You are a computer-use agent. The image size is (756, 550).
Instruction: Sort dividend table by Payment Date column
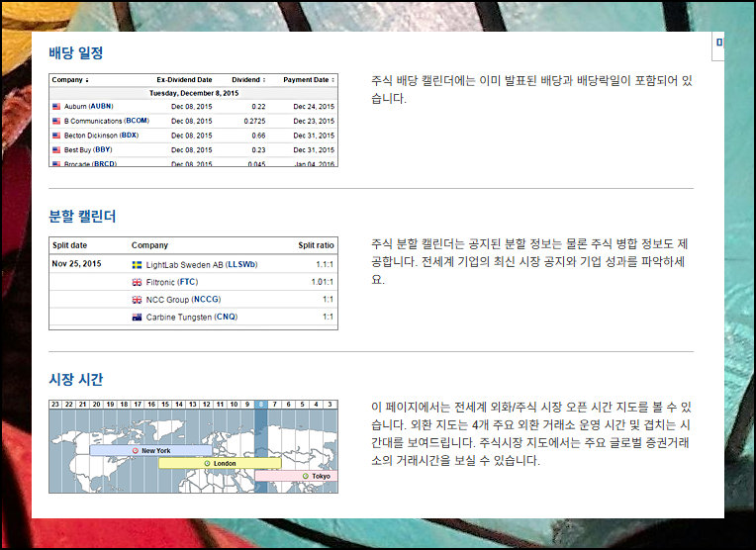coord(309,80)
